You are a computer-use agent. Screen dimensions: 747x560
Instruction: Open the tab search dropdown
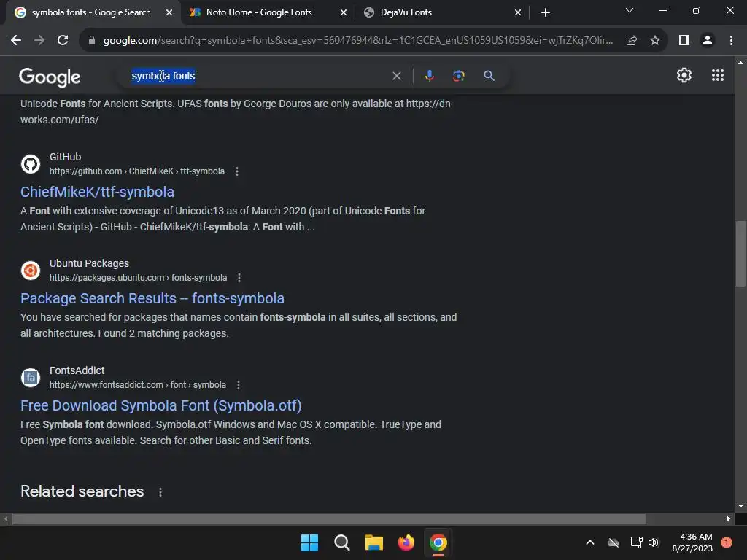click(630, 10)
